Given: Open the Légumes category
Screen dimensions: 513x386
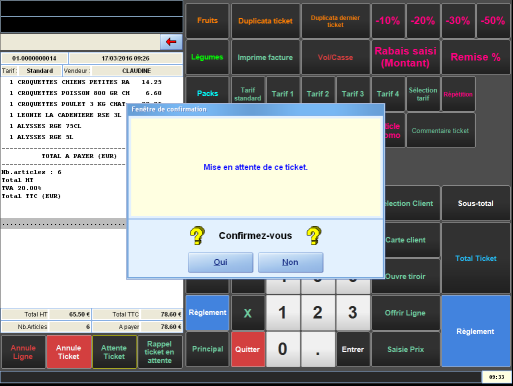Looking at the screenshot, I should (x=207, y=57).
